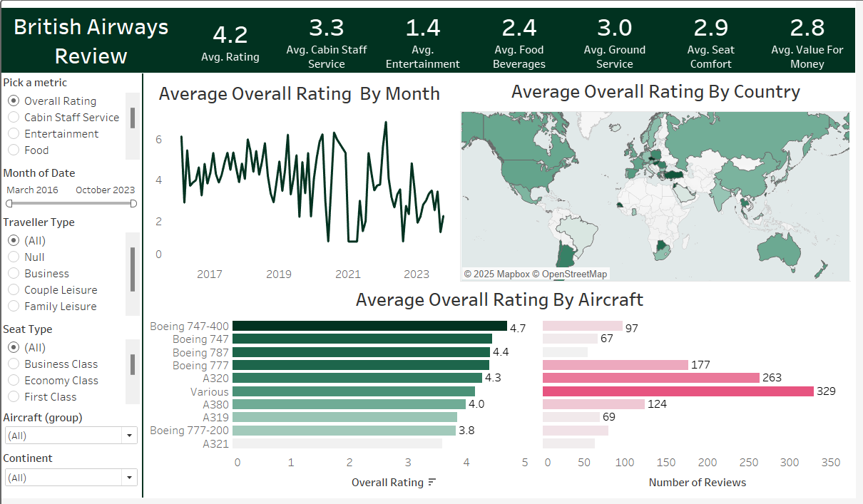Click the Average Overall Rating By Aircraft title

pos(499,299)
